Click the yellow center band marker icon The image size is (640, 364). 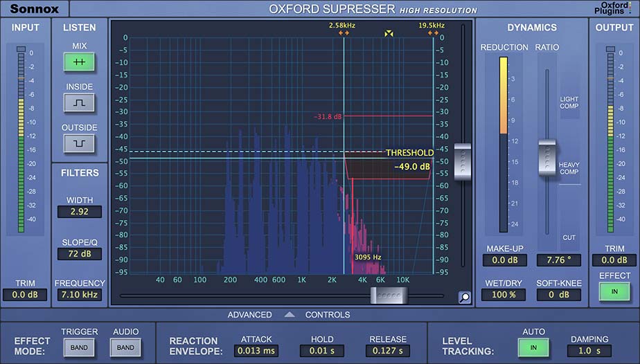pos(389,33)
